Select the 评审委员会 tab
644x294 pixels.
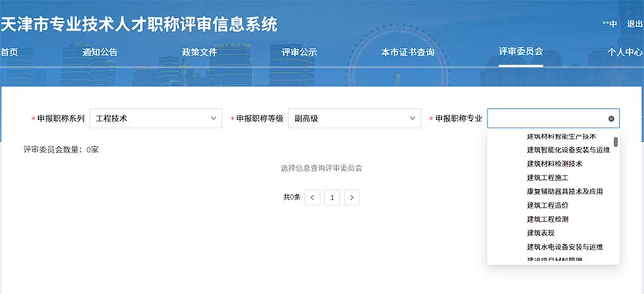click(520, 52)
